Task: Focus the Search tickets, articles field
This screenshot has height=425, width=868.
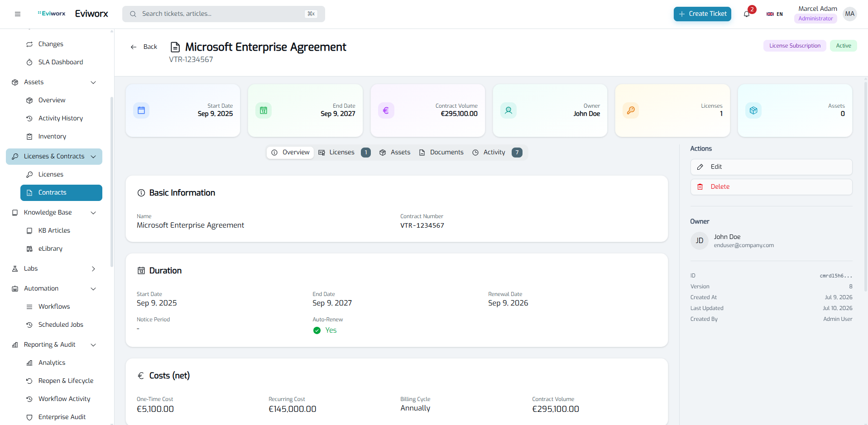Action: [x=224, y=14]
